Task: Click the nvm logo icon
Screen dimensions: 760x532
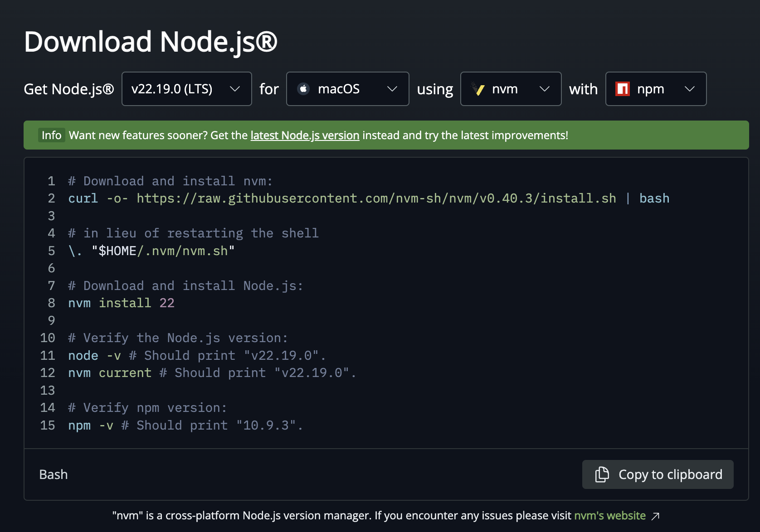Action: coord(478,89)
